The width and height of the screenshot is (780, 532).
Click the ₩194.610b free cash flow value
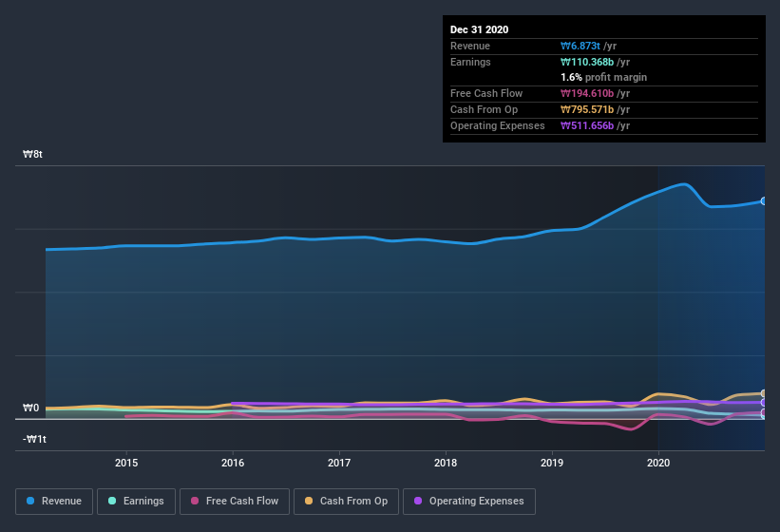[587, 93]
